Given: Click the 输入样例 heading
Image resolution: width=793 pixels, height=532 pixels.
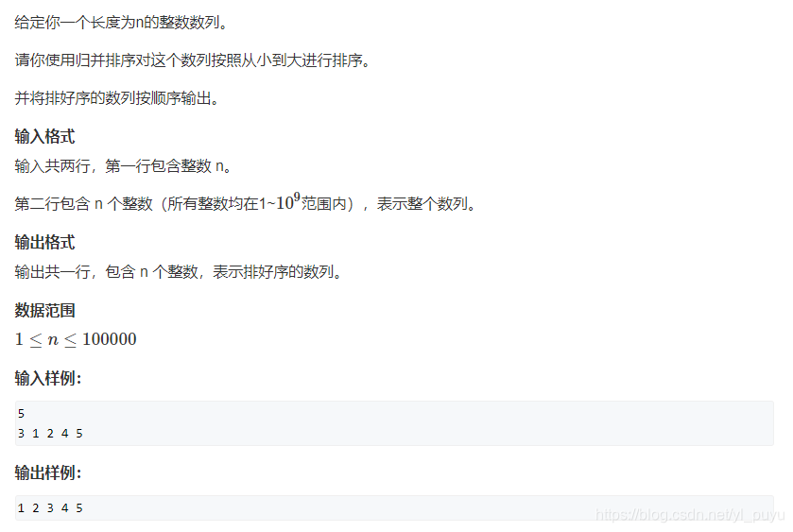Looking at the screenshot, I should coord(48,378).
